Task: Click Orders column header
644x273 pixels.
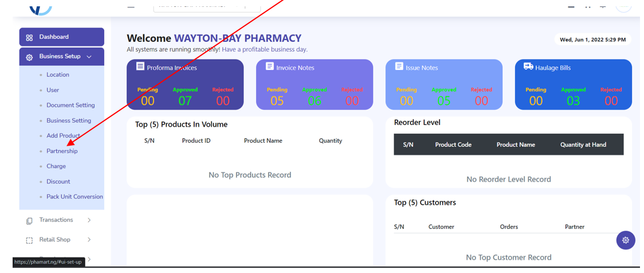Action: click(x=509, y=227)
